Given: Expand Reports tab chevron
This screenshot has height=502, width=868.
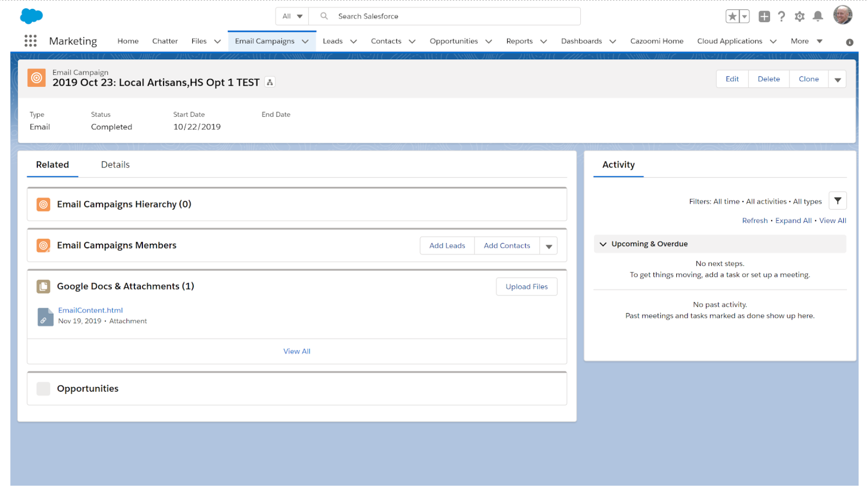Looking at the screenshot, I should coord(544,42).
